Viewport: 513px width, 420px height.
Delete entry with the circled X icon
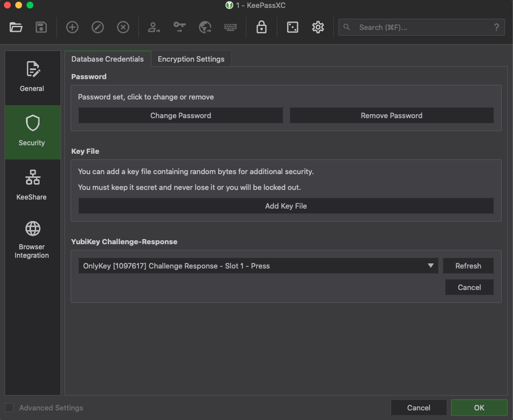(123, 27)
